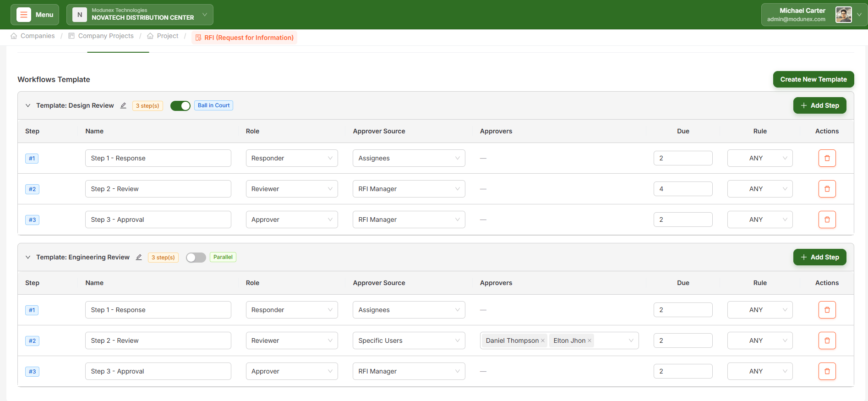Viewport: 868px width, 401px height.
Task: Click the Ball in Court tag
Action: (214, 105)
